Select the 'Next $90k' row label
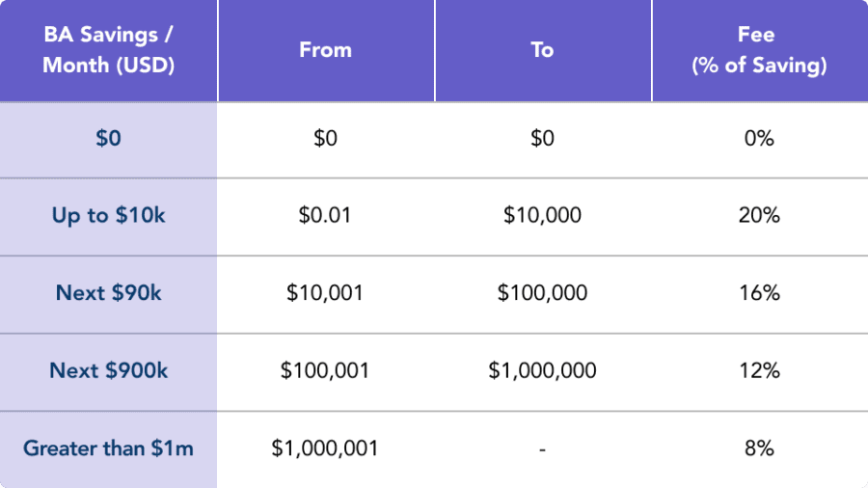 (108, 292)
